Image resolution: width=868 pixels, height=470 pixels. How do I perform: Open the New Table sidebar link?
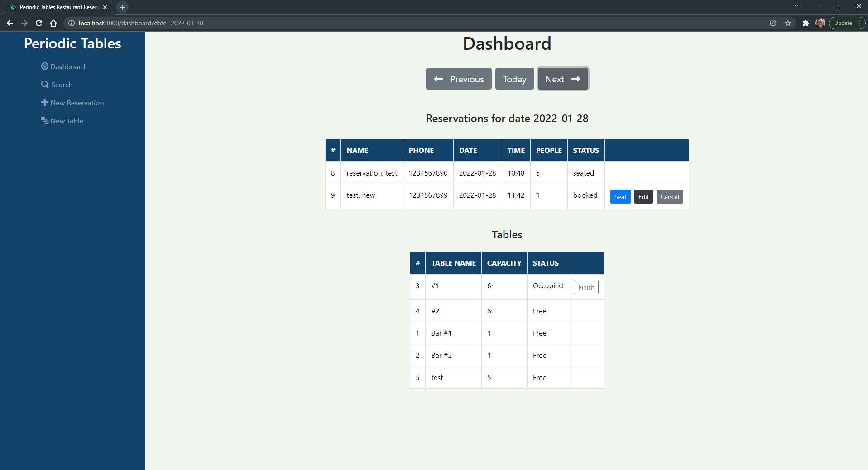pyautogui.click(x=62, y=121)
